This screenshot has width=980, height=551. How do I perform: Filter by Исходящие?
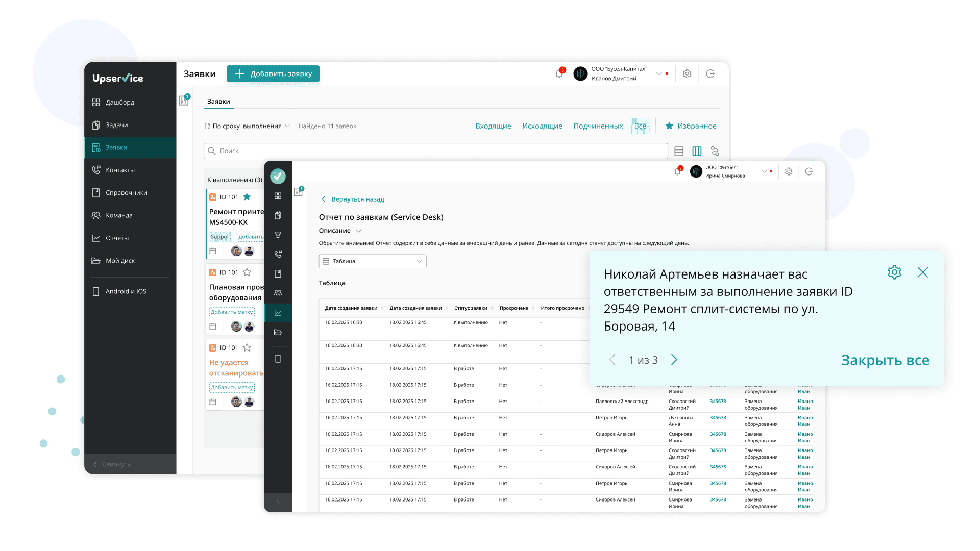coord(542,126)
